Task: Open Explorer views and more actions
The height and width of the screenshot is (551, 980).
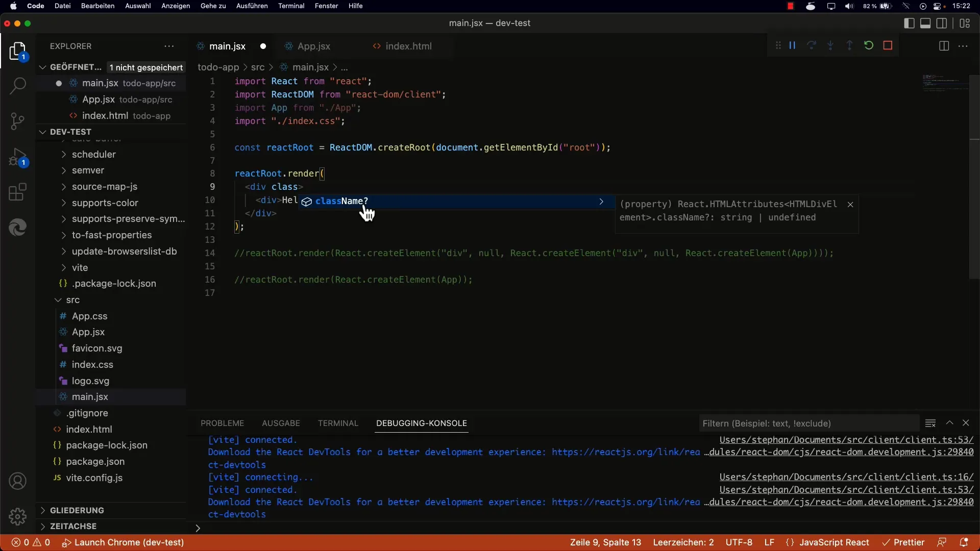Action: pos(169,46)
